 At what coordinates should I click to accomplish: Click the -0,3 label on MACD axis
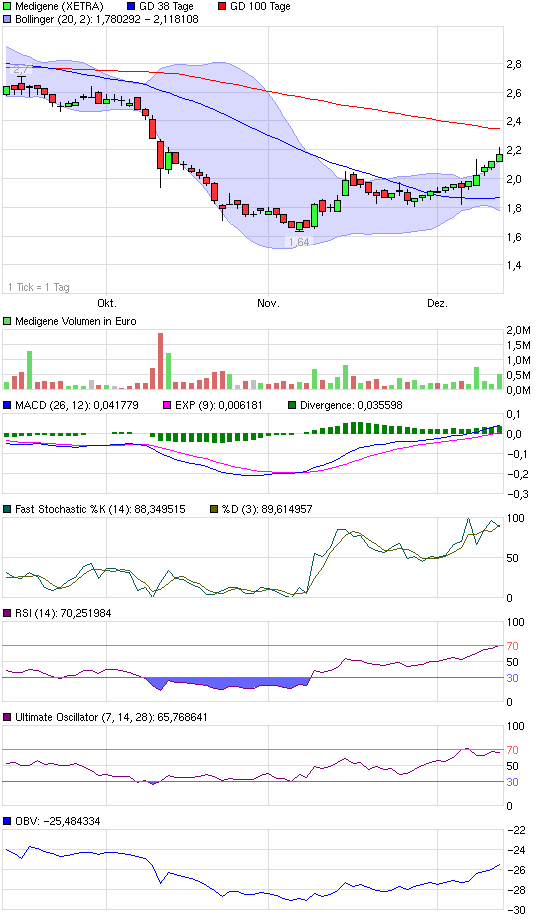pyautogui.click(x=517, y=495)
